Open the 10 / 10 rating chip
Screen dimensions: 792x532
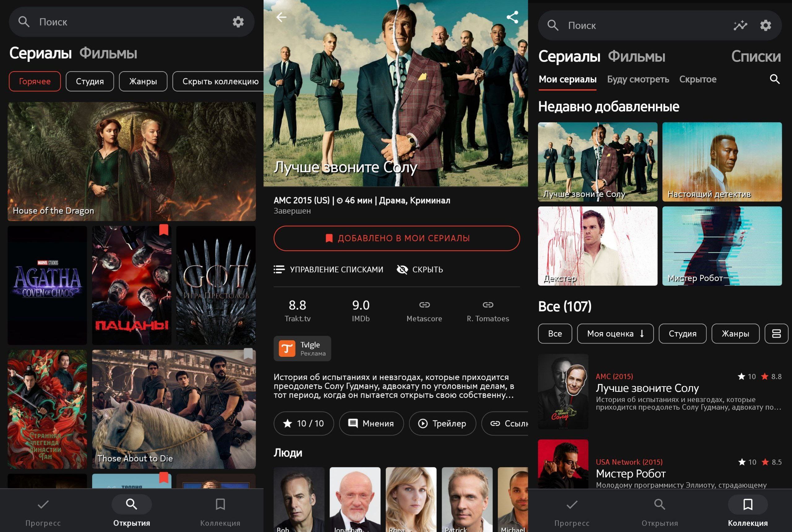(x=303, y=423)
